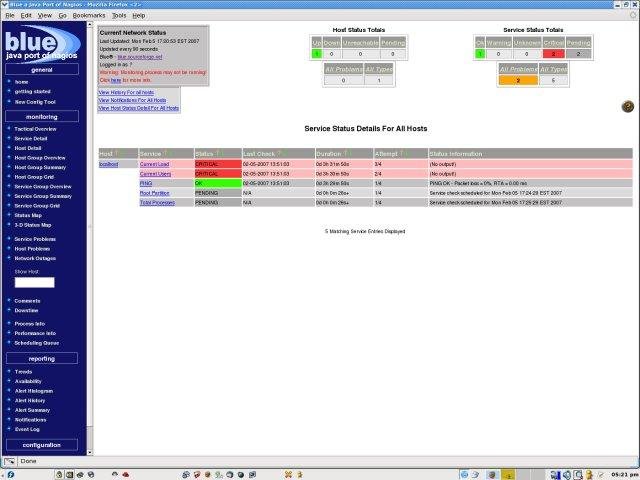Click the general section header
The image size is (640, 480).
pos(42,70)
